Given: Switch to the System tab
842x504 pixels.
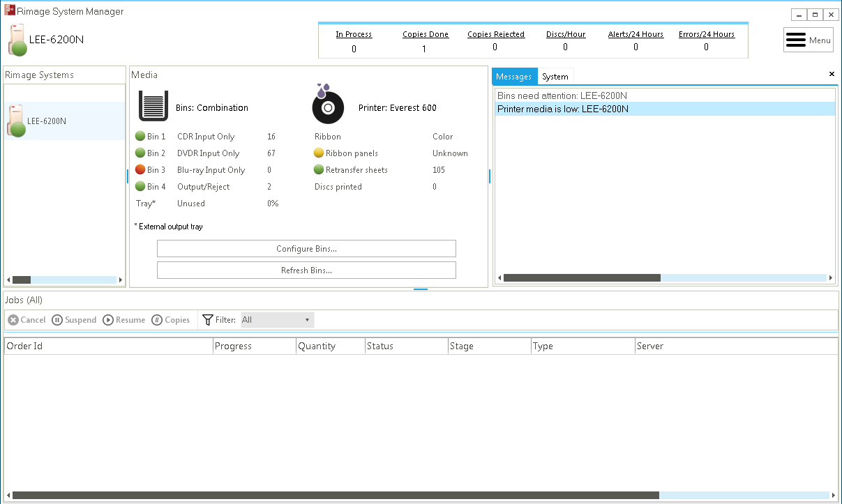Looking at the screenshot, I should pos(555,77).
